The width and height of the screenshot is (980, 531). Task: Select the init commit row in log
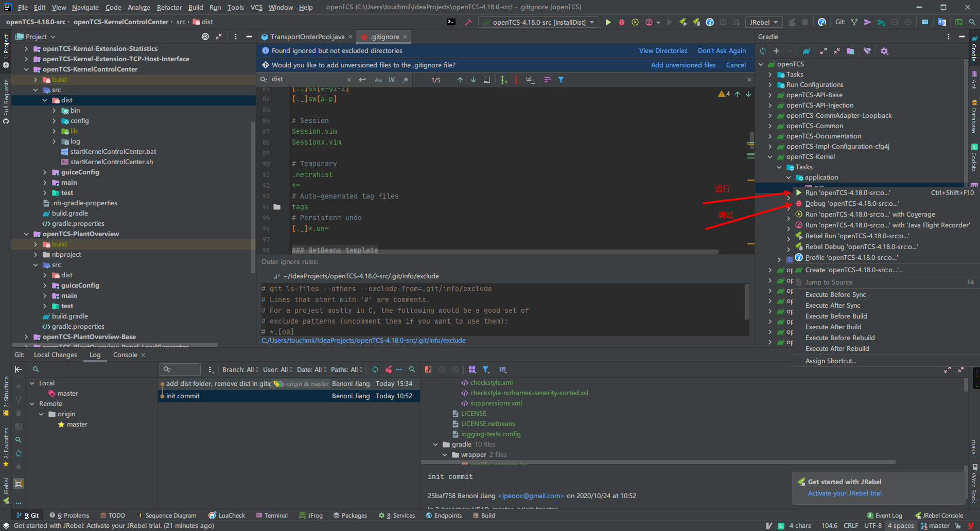point(289,396)
